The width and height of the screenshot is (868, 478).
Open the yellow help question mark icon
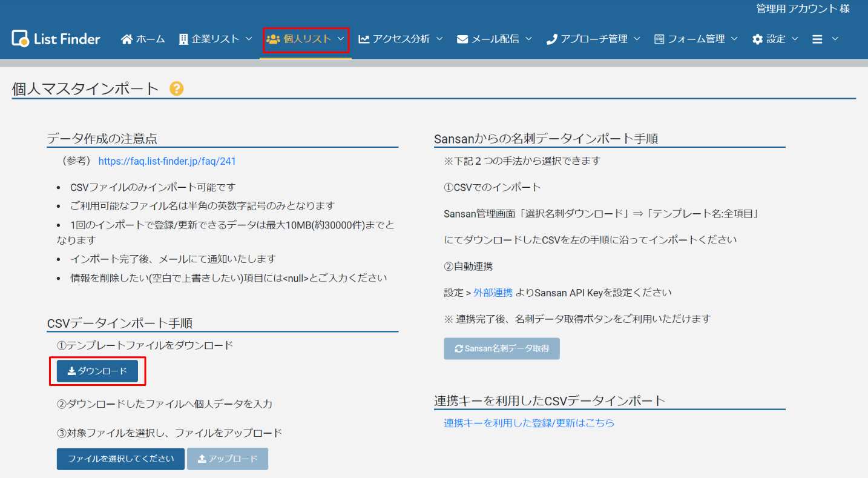click(x=176, y=89)
